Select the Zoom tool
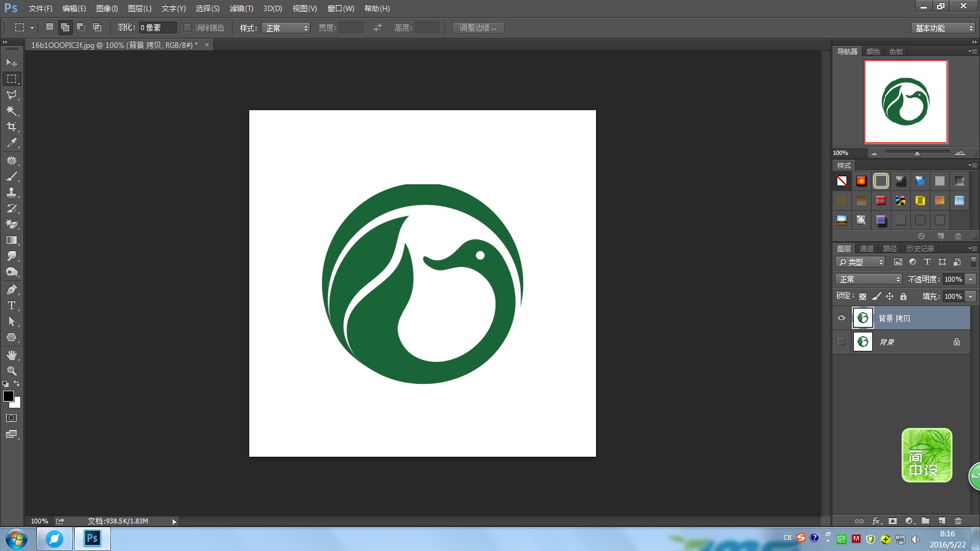The image size is (980, 551). point(12,371)
